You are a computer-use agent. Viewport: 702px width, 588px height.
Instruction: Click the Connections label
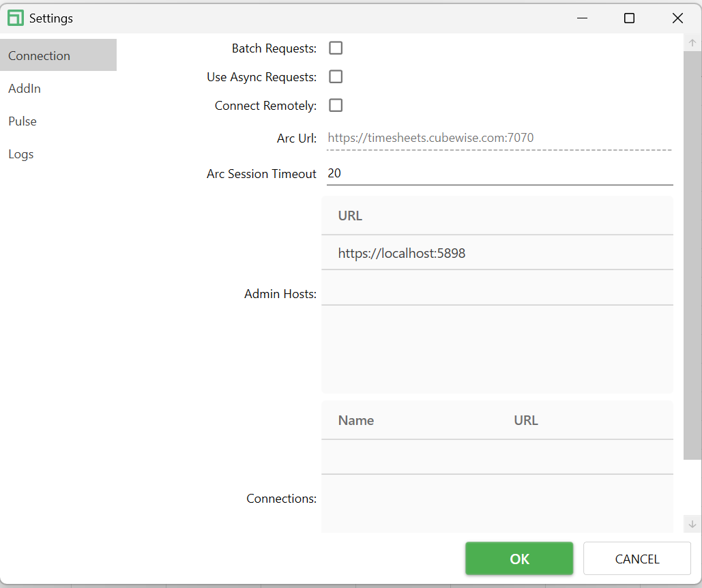281,499
